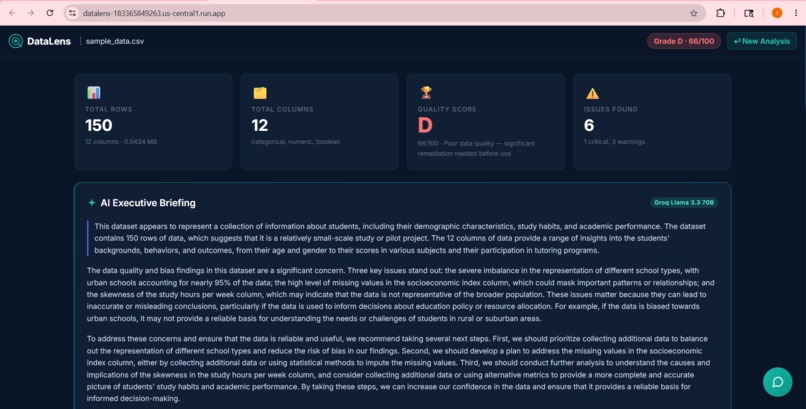This screenshot has height=409, width=806.
Task: Click 'categorical, numeric, boolean' column types text
Action: coord(296,142)
